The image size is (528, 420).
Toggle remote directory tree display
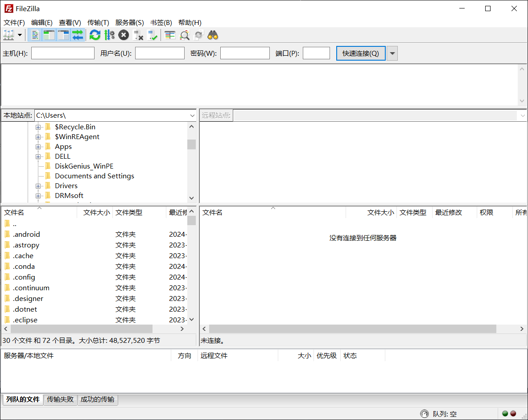tap(63, 35)
